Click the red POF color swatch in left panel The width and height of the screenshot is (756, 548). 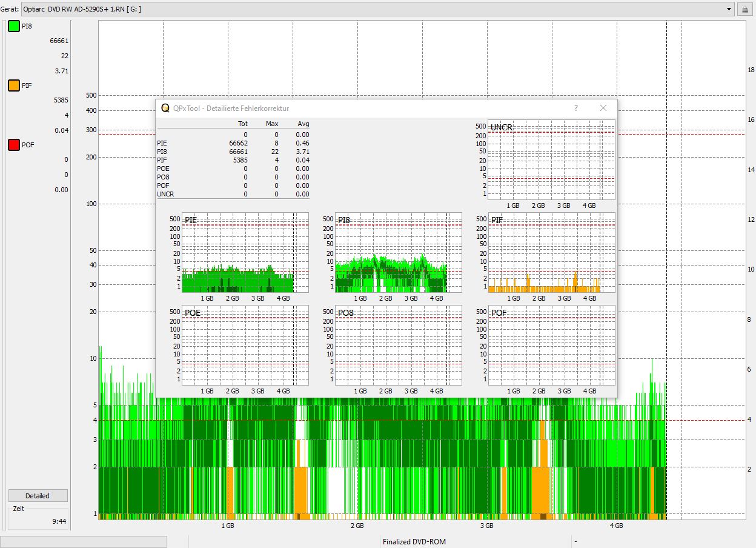click(14, 145)
